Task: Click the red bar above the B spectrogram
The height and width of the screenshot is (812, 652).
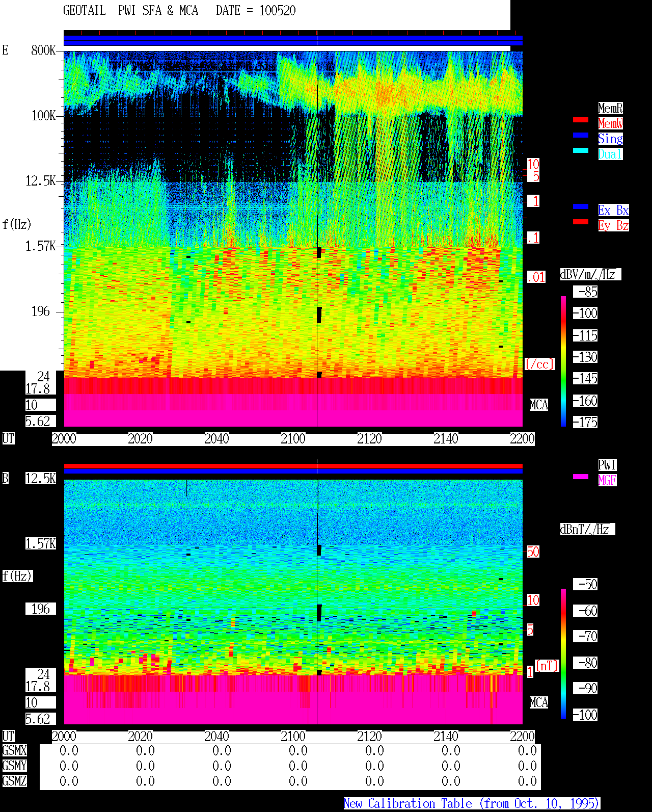Action: 293,466
